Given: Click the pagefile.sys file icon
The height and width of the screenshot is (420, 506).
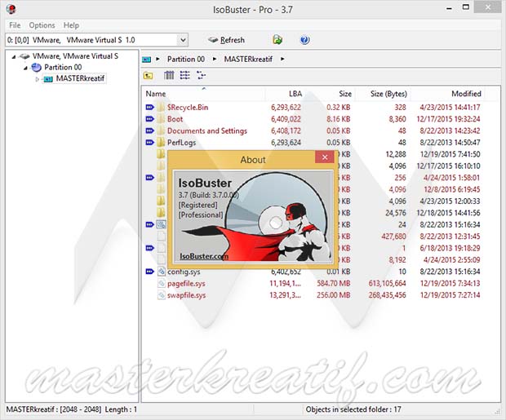Looking at the screenshot, I should (162, 284).
